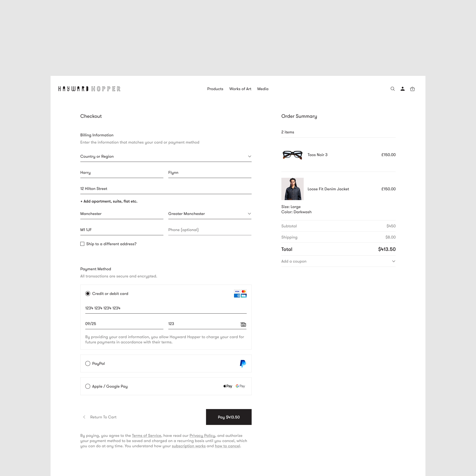This screenshot has height=476, width=476.
Task: Open the Terms of Service link
Action: point(146,436)
